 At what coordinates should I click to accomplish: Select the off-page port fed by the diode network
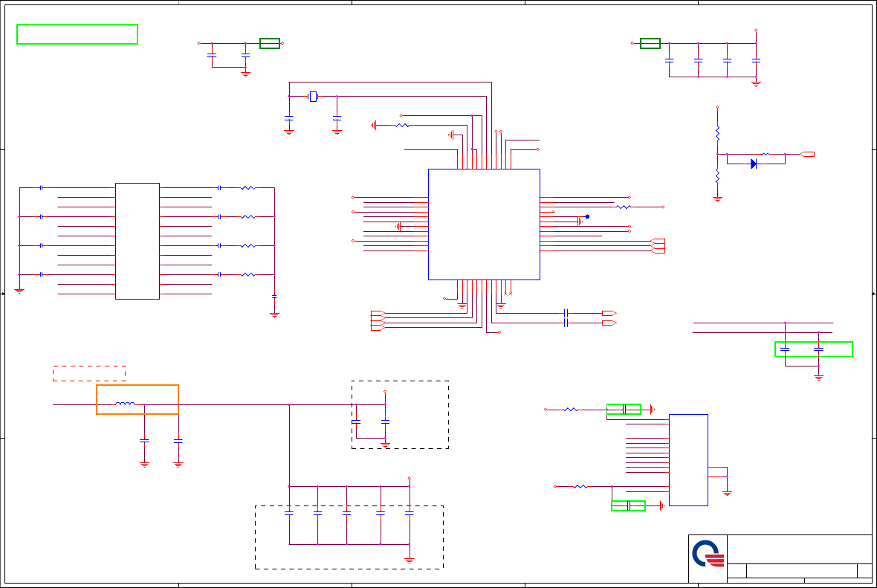tap(807, 154)
